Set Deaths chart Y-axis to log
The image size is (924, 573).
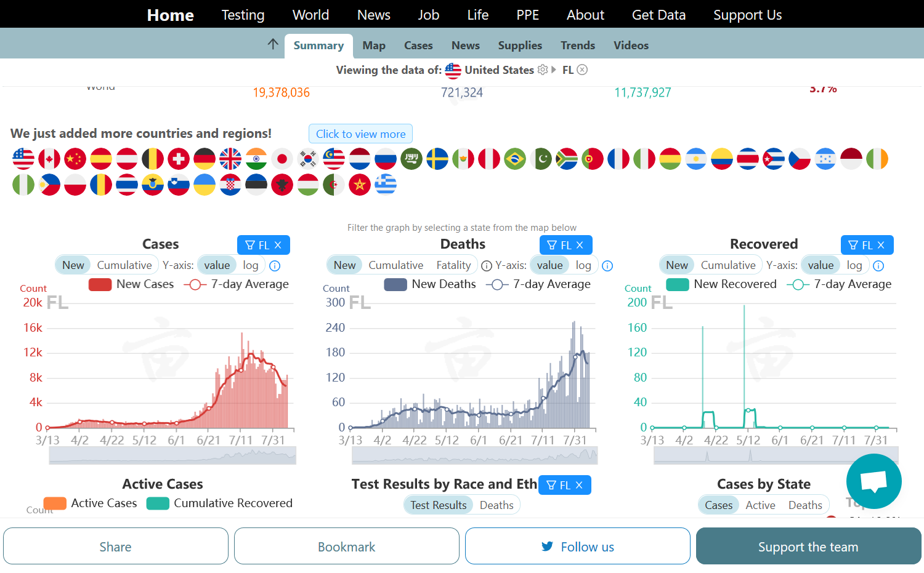(583, 265)
